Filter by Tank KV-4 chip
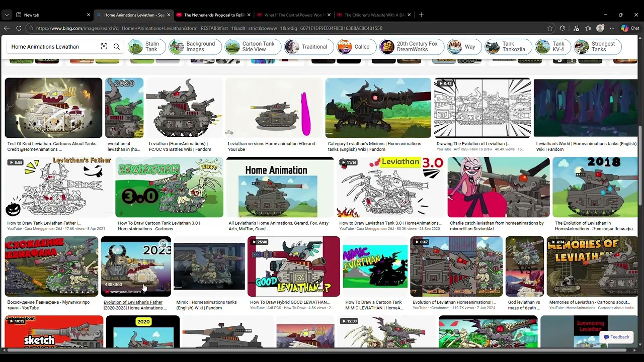This screenshot has height=362, width=644. tap(552, 47)
